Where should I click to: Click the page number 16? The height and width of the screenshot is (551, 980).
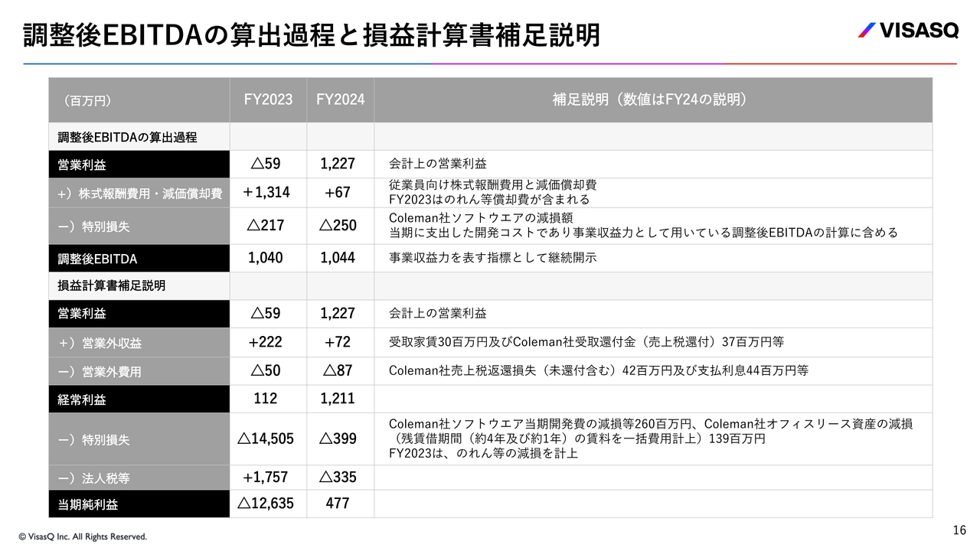[959, 530]
